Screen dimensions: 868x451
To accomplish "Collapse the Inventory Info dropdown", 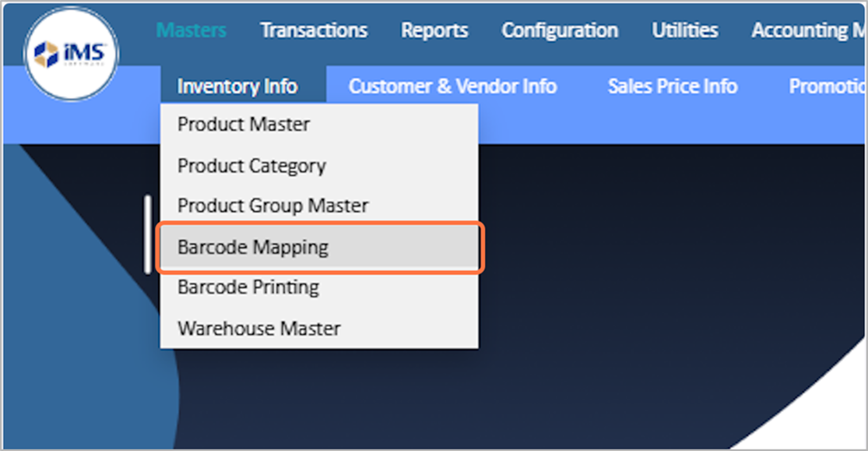I will coord(237,86).
